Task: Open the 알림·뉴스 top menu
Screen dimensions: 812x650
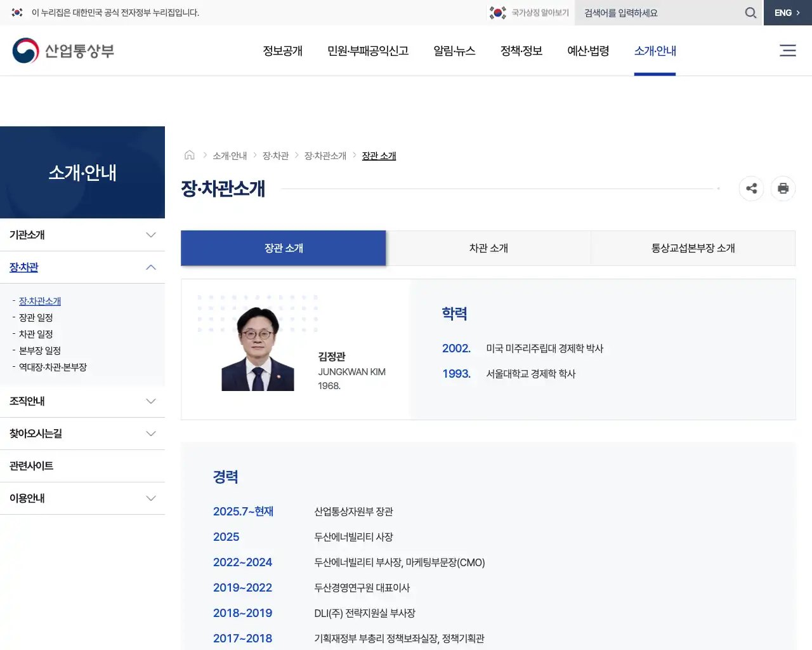Action: 454,51
